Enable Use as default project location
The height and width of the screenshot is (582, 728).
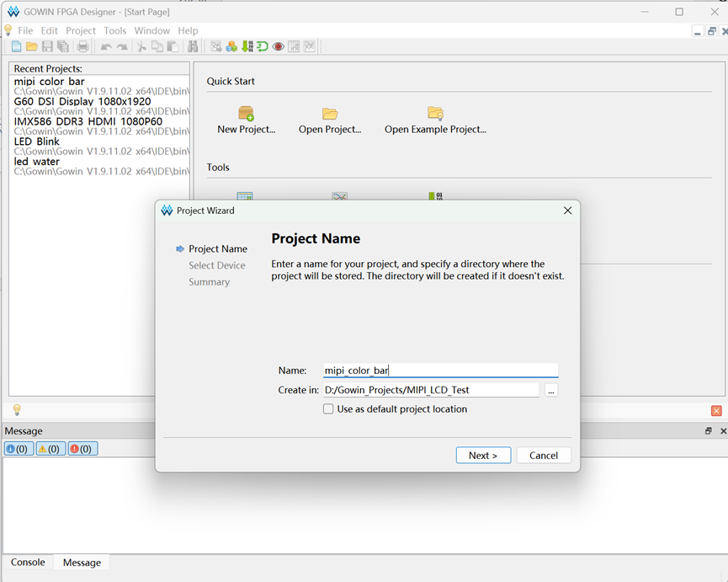point(328,409)
